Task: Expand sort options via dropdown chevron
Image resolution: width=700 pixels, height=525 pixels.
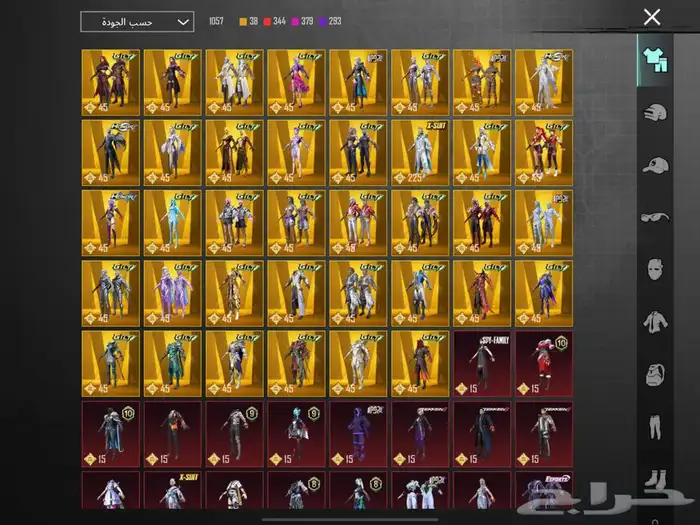Action: 183,22
